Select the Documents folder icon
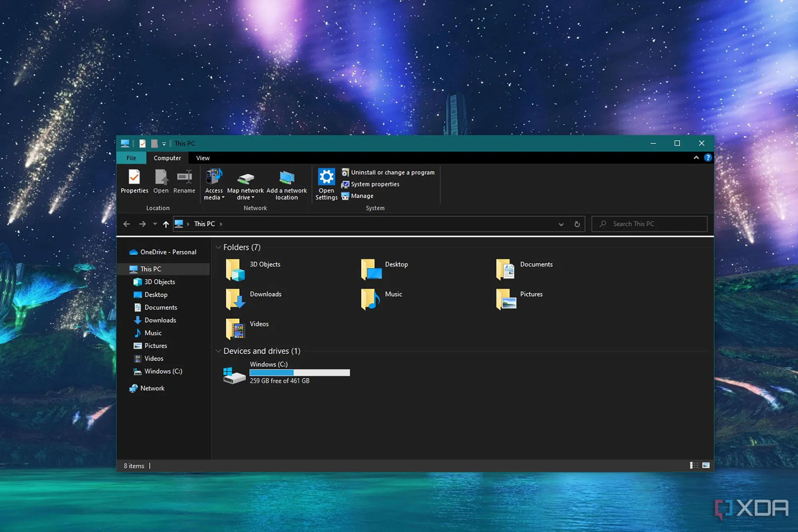 click(506, 270)
